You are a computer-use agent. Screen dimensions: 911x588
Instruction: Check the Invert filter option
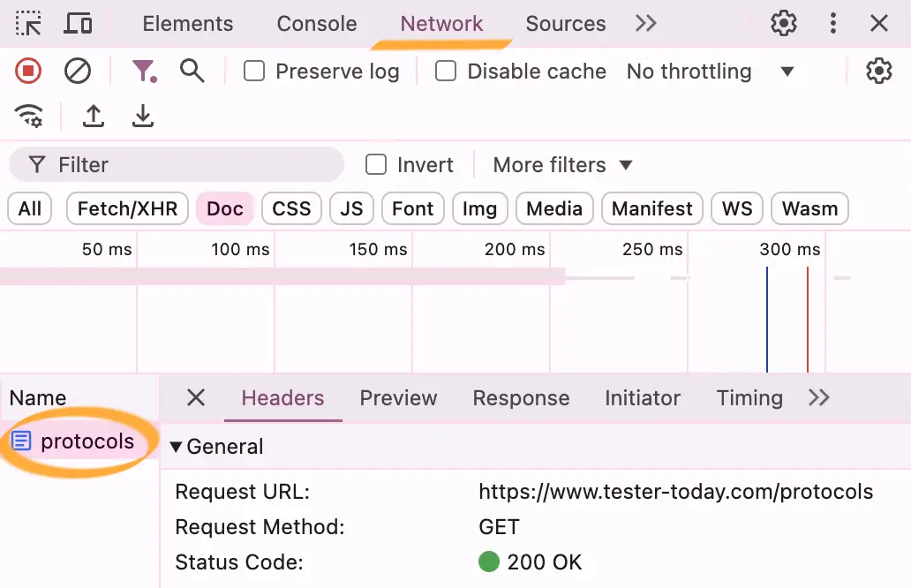click(376, 164)
